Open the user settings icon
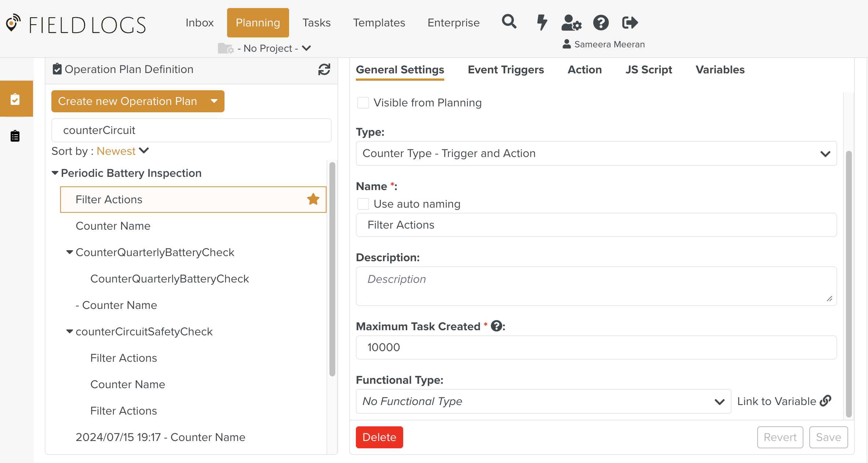868x463 pixels. pos(571,23)
